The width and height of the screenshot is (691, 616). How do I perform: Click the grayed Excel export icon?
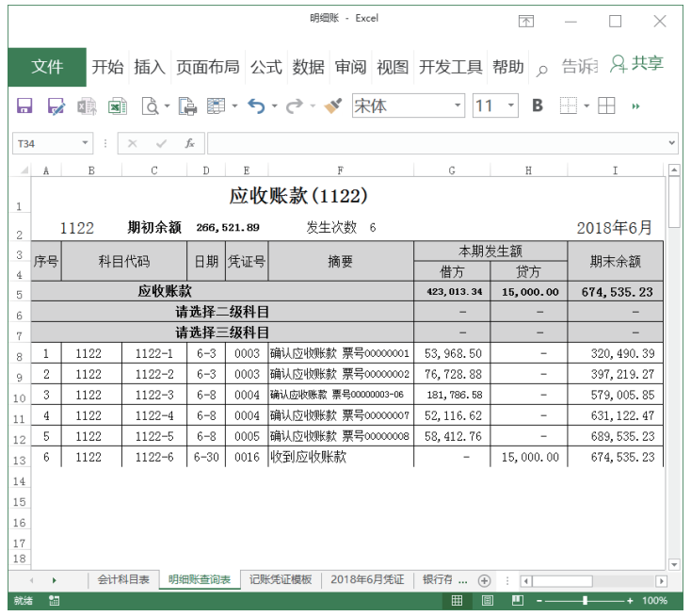coord(87,106)
